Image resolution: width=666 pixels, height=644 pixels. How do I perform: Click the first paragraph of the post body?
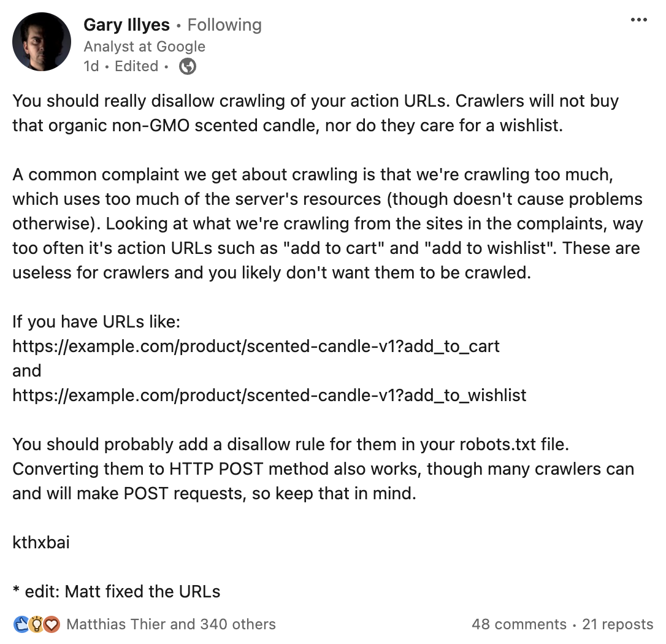307,113
